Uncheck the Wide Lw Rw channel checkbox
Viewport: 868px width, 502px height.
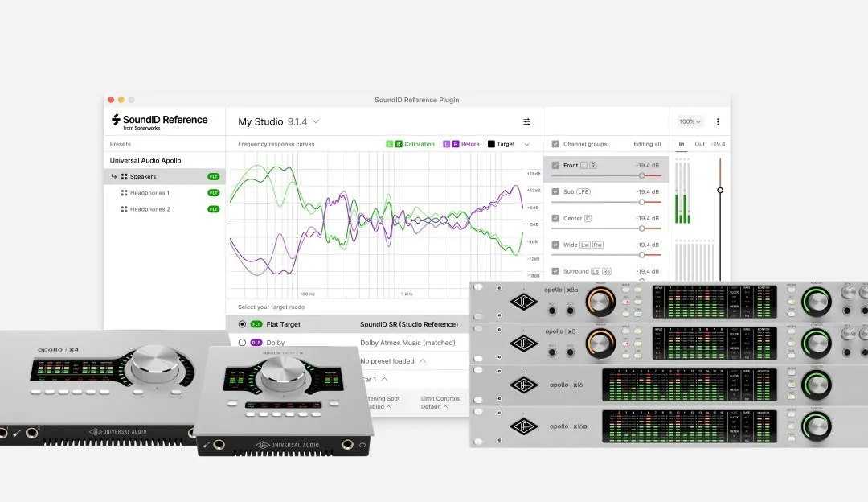tap(555, 245)
